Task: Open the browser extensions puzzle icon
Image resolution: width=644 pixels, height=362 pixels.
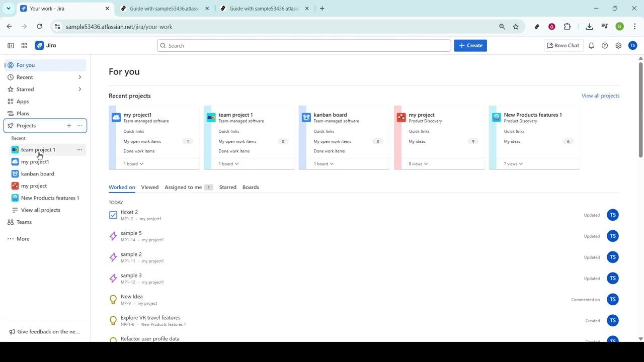Action: pos(568,27)
